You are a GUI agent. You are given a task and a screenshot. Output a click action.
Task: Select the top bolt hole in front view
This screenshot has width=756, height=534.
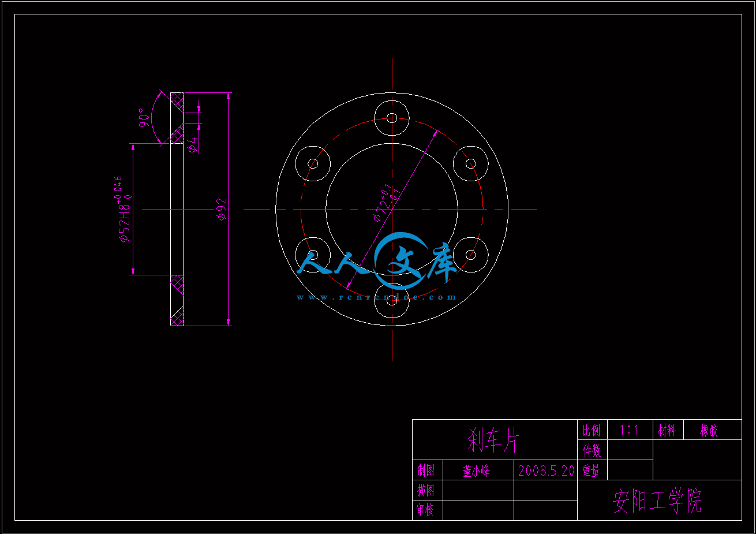pos(392,118)
